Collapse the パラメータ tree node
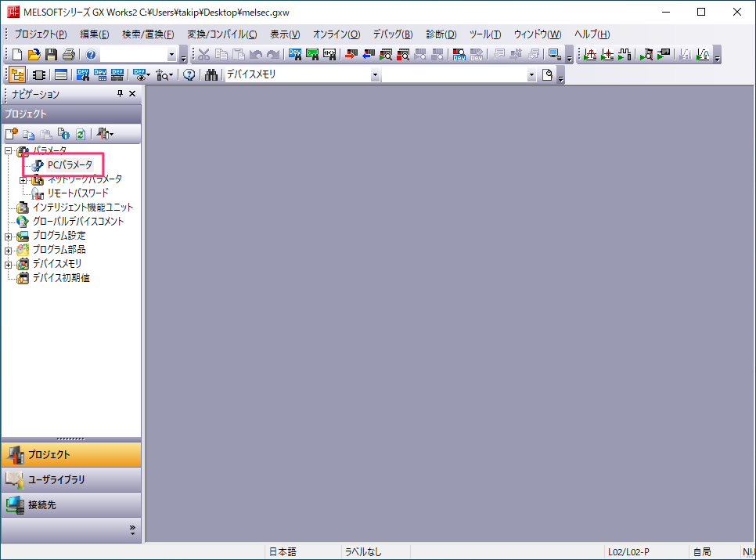Screen dimensions: 756x560 [8, 151]
